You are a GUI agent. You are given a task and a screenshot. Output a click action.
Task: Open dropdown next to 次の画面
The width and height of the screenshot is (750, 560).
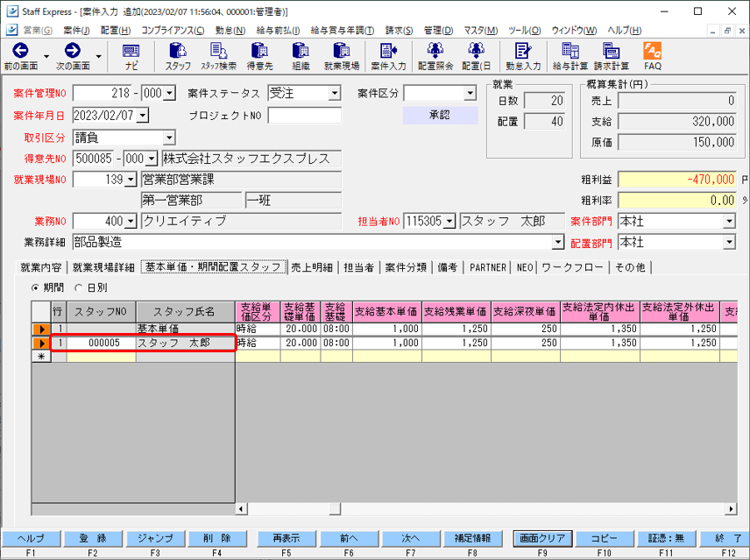click(98, 56)
